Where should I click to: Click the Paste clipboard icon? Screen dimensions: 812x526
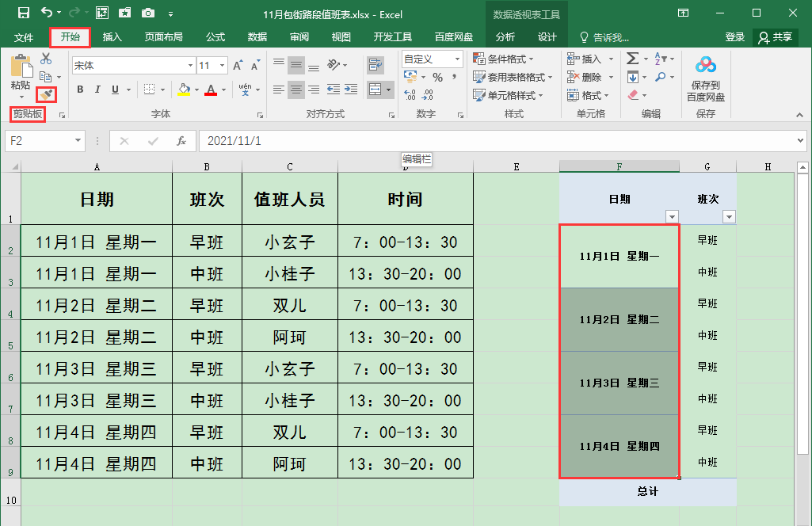[21, 67]
